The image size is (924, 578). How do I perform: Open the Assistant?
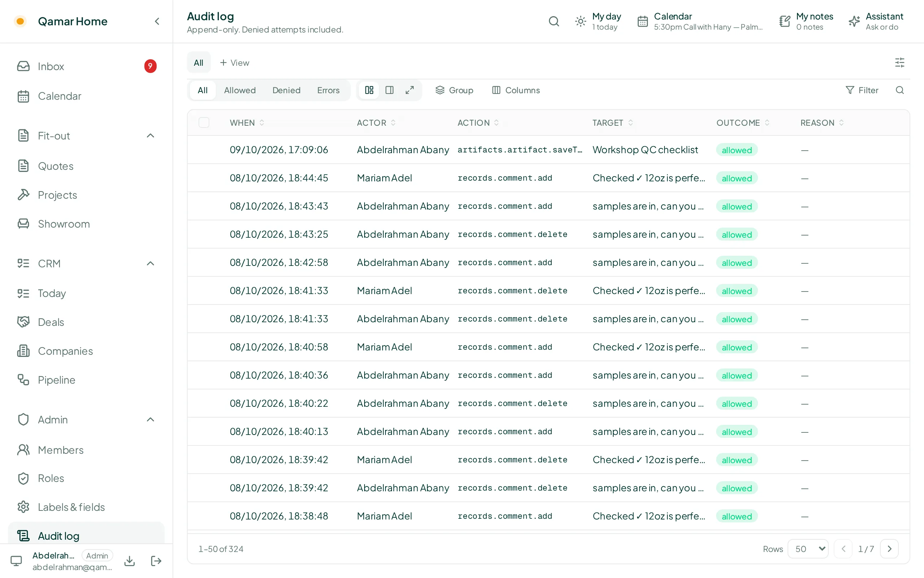[876, 21]
